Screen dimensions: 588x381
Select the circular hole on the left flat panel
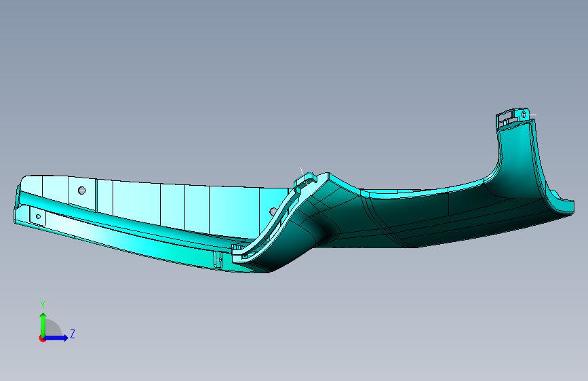(x=82, y=190)
